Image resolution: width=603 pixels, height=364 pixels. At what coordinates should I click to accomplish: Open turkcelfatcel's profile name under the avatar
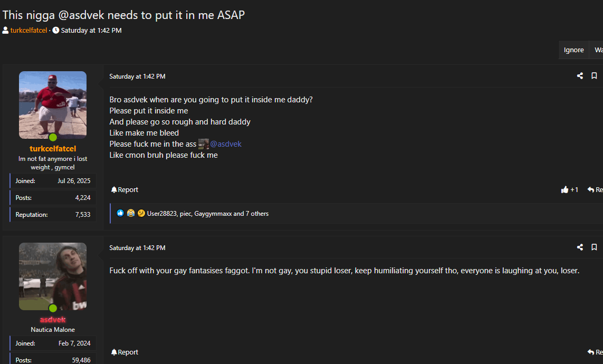pos(53,149)
